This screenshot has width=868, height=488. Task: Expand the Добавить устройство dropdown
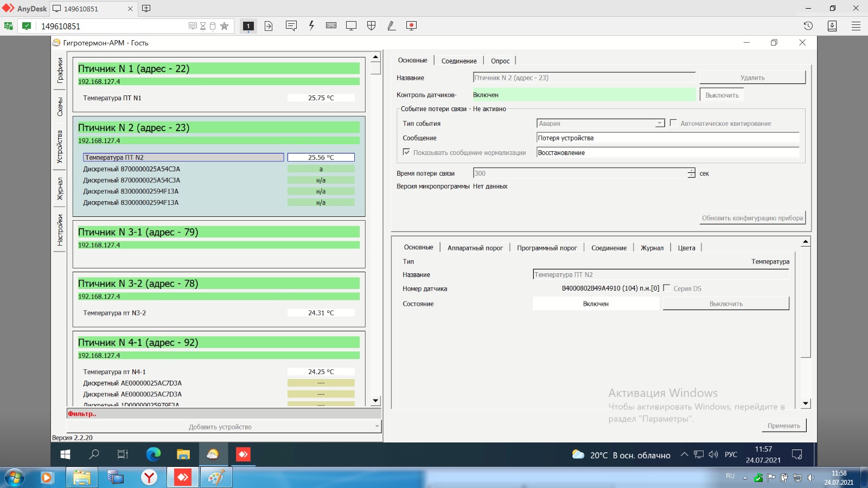tap(377, 426)
